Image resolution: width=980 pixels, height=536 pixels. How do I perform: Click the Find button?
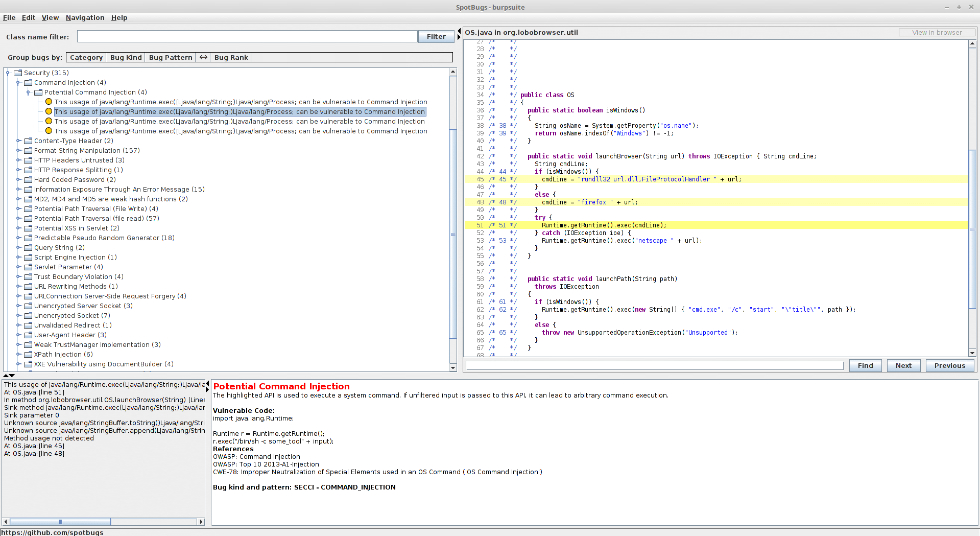865,365
